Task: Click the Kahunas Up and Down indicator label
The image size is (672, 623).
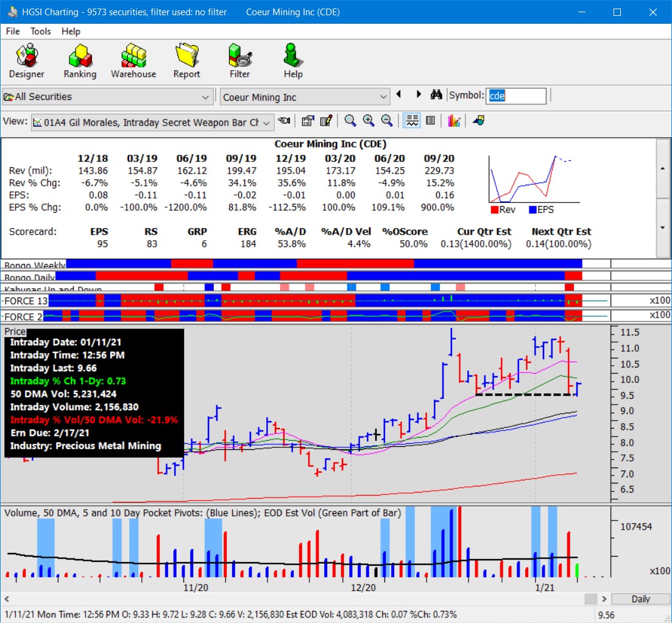Action: click(53, 289)
